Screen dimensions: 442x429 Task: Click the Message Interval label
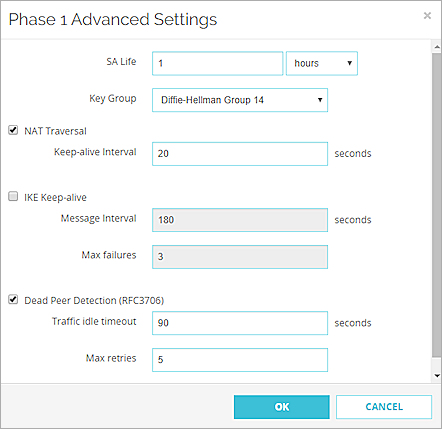[x=99, y=218]
